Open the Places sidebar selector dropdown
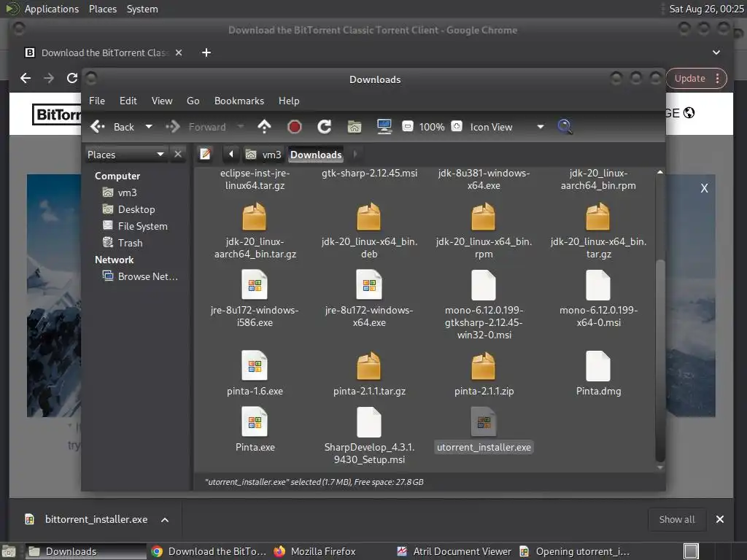Image resolution: width=747 pixels, height=560 pixels. (126, 155)
